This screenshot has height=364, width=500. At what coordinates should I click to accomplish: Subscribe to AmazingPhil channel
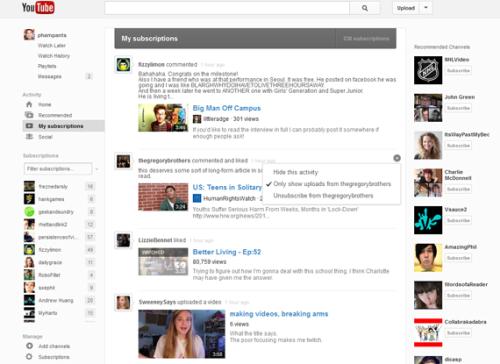tap(458, 258)
